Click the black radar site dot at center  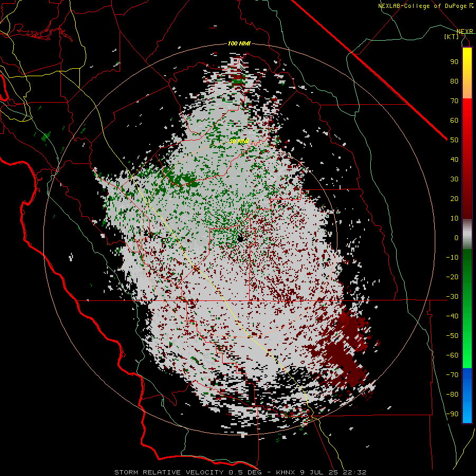pos(241,239)
